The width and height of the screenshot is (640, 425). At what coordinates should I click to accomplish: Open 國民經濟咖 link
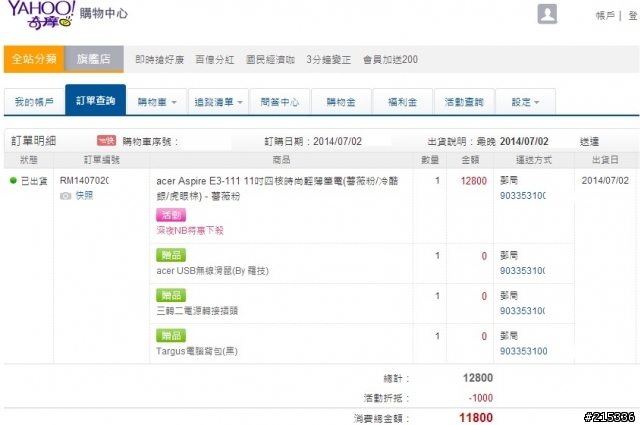(x=270, y=60)
